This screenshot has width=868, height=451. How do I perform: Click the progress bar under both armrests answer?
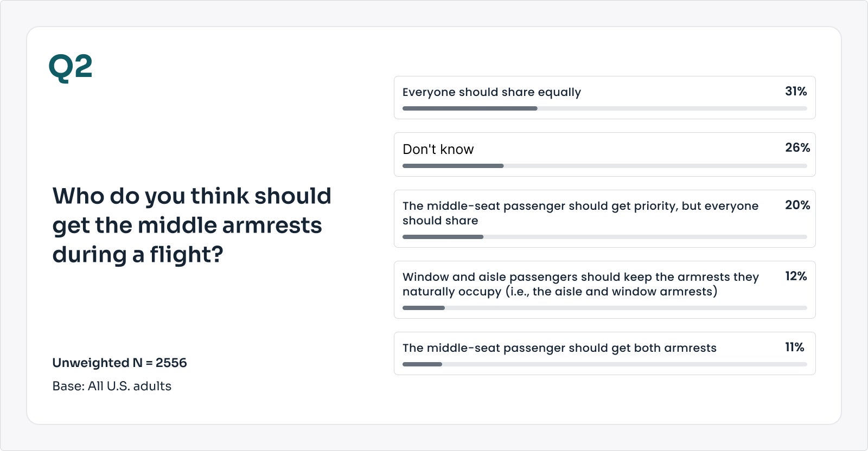point(605,364)
